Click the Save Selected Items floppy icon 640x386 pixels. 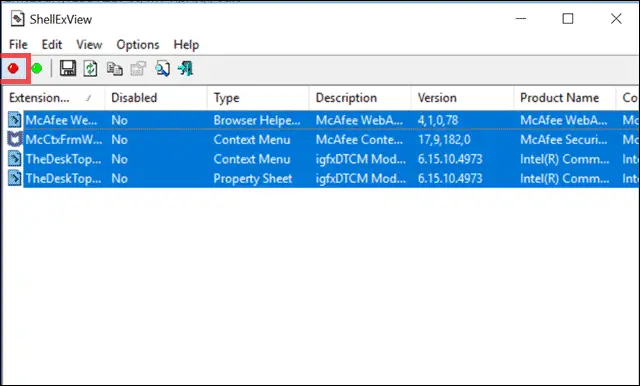tap(68, 69)
